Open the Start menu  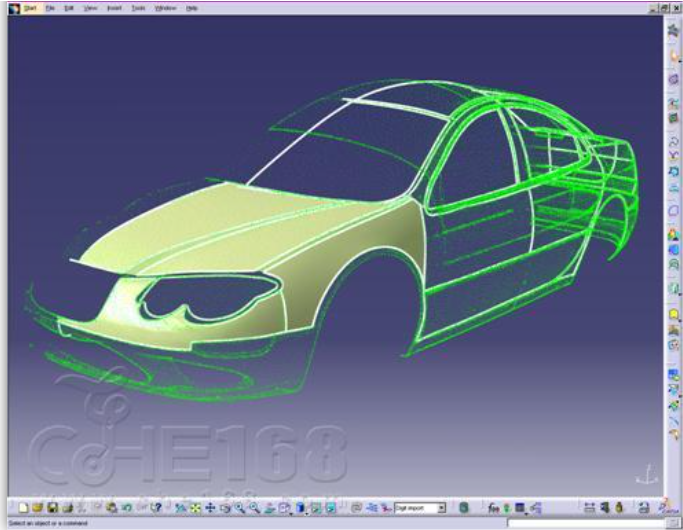(25, 7)
